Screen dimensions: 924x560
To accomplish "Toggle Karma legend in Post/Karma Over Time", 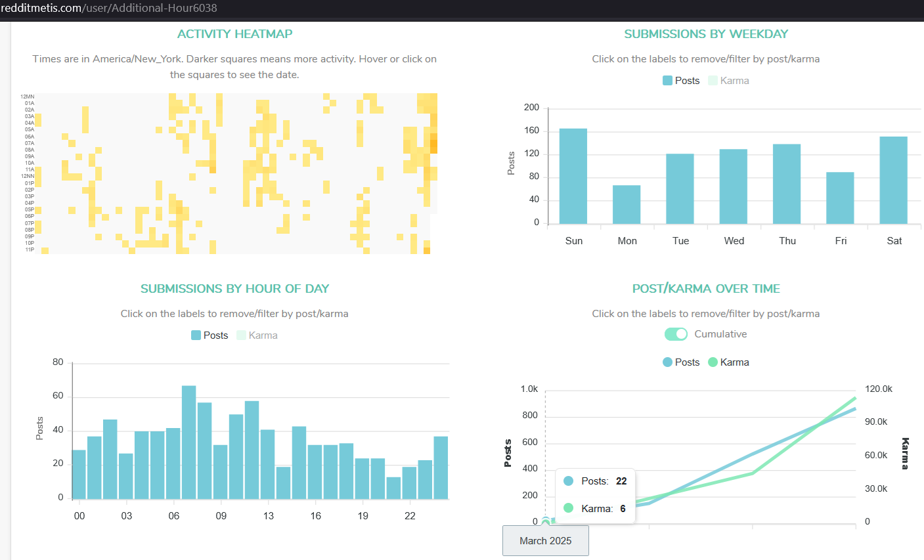I will tap(728, 362).
